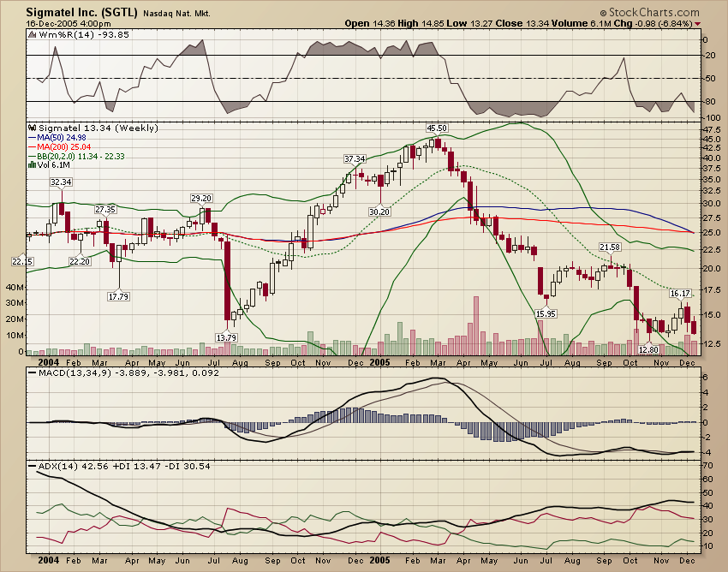The image size is (728, 572).
Task: Click the 47.5 price axis label
Action: tap(713, 129)
